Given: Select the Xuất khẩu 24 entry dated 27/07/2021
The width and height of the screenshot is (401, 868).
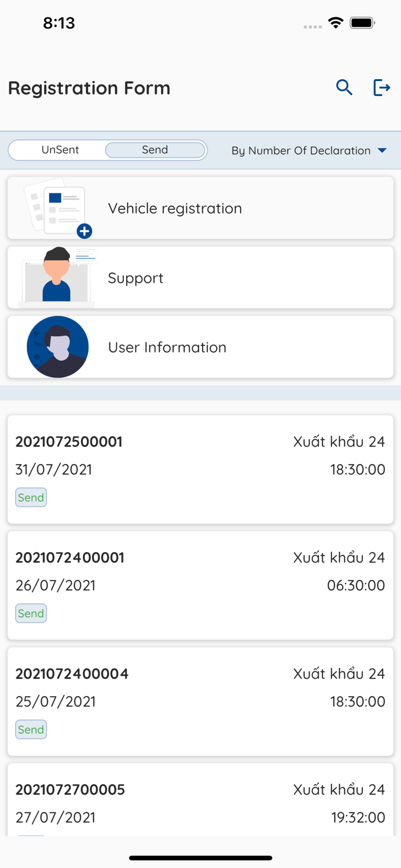Looking at the screenshot, I should pos(200,804).
